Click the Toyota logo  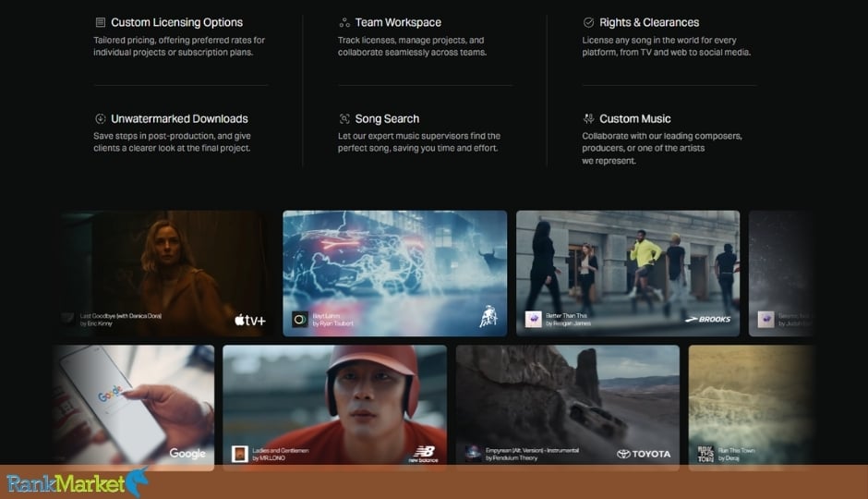point(644,454)
